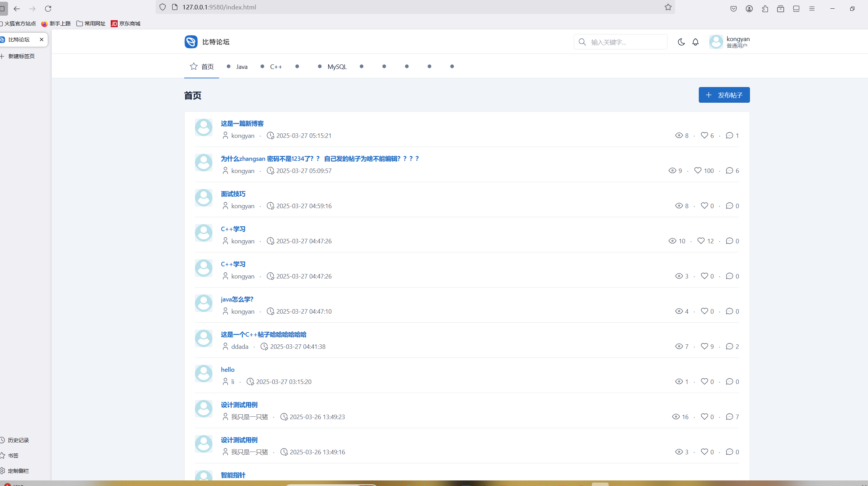Click kongyan user avatar in header
The width and height of the screenshot is (868, 486).
(716, 42)
